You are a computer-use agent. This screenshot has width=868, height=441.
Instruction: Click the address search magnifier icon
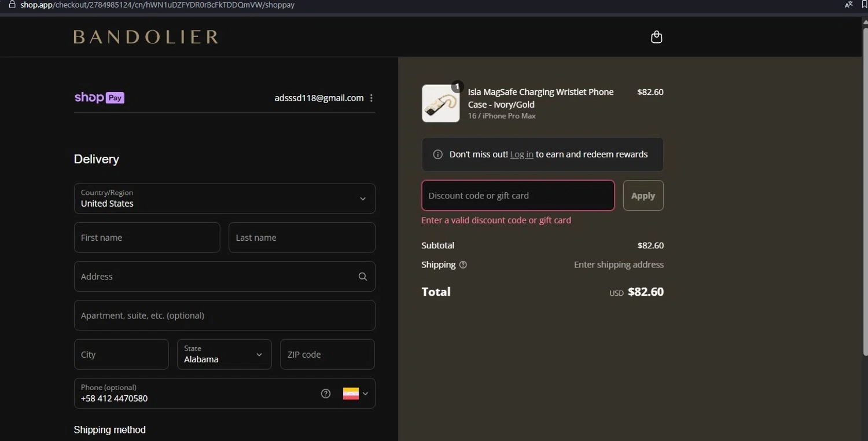[x=363, y=277]
